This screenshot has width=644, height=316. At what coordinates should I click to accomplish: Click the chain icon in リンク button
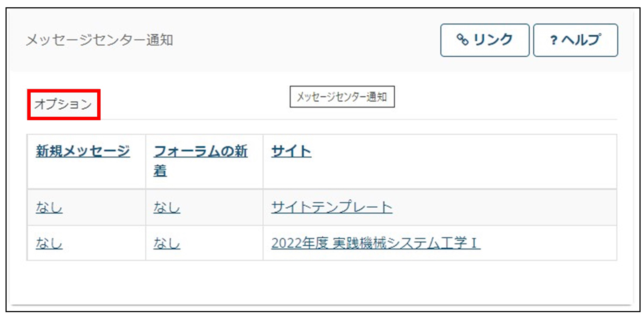click(x=462, y=40)
